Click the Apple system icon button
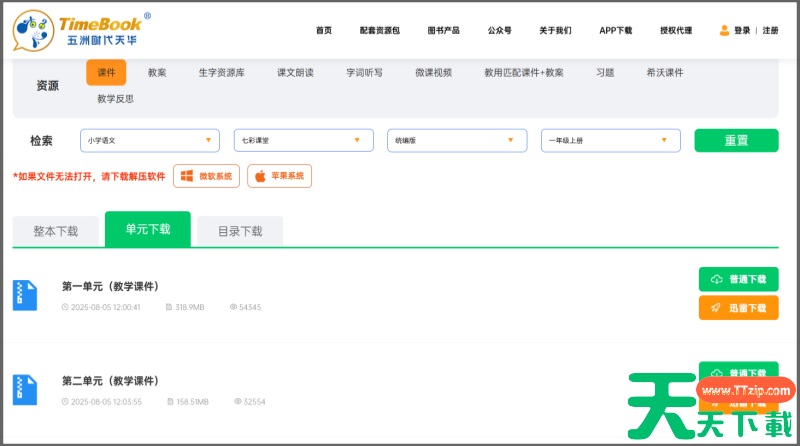The width and height of the screenshot is (800, 446). coord(260,176)
